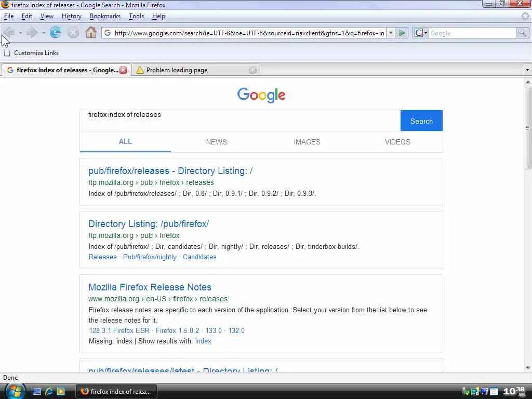
Task: Open the View menu
Action: click(47, 16)
